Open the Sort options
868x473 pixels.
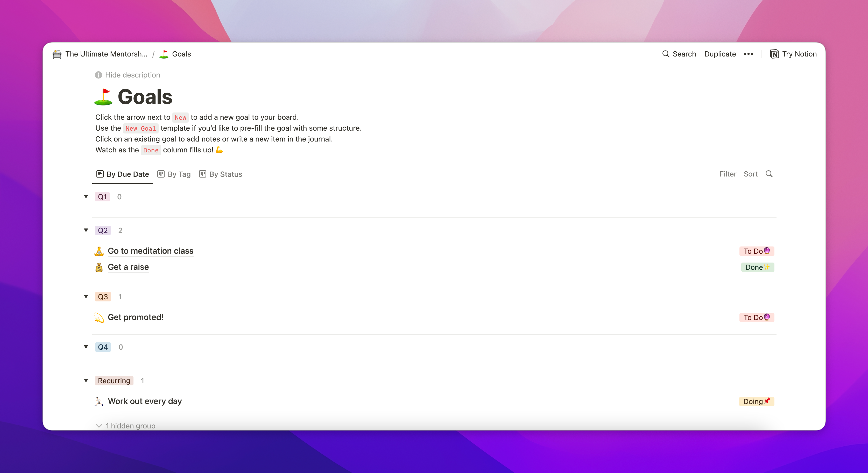point(750,174)
